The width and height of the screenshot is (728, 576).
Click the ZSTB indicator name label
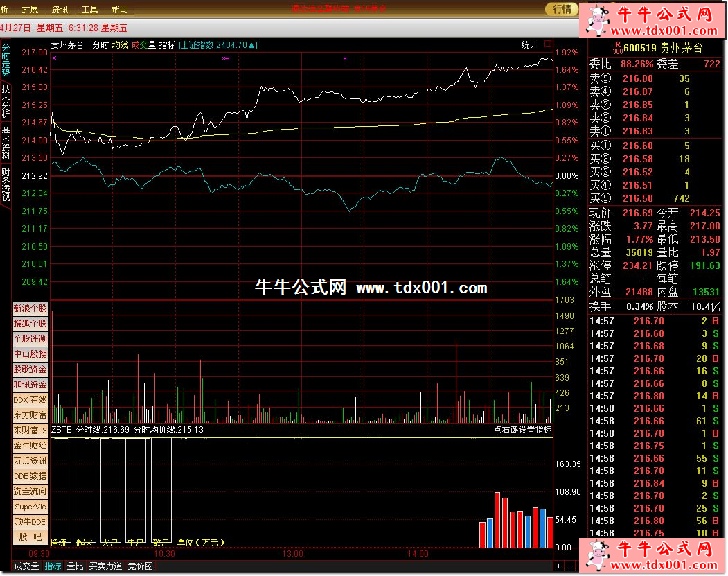click(61, 430)
